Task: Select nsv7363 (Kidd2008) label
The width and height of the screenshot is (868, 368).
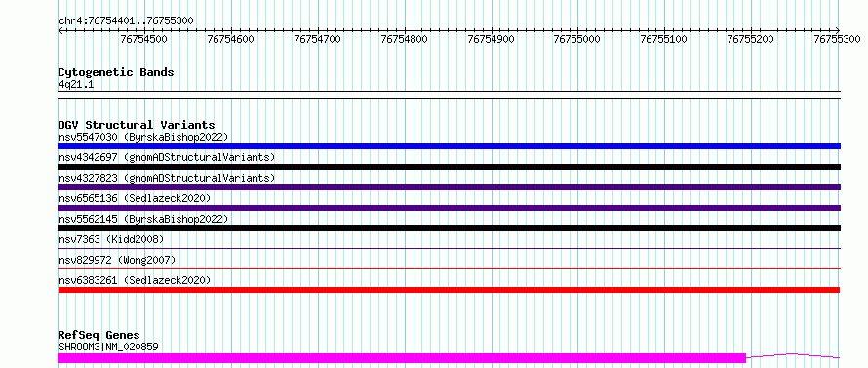Action: [111, 239]
